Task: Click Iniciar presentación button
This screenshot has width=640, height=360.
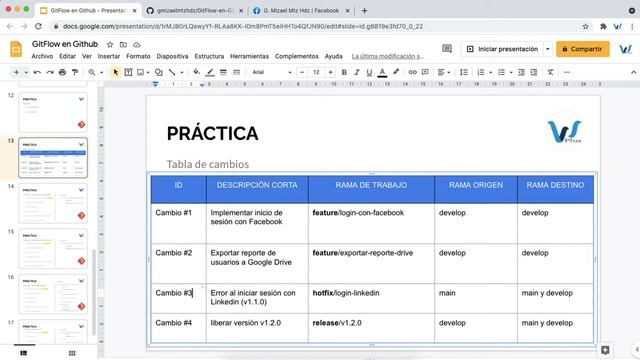Action: coord(502,49)
